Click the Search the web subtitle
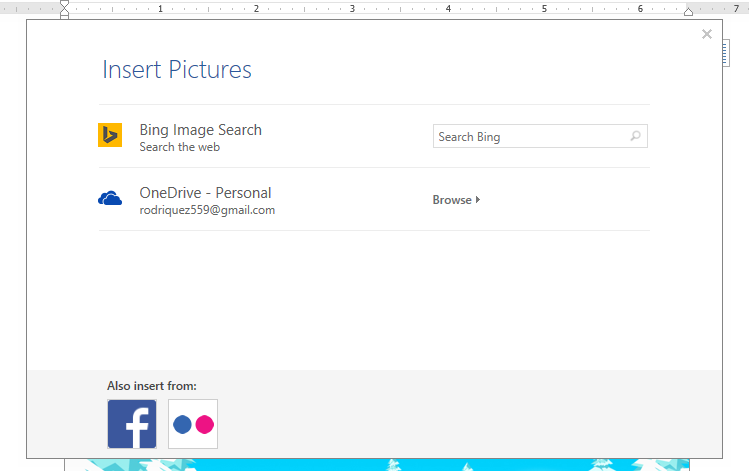This screenshot has width=749, height=471. (180, 147)
